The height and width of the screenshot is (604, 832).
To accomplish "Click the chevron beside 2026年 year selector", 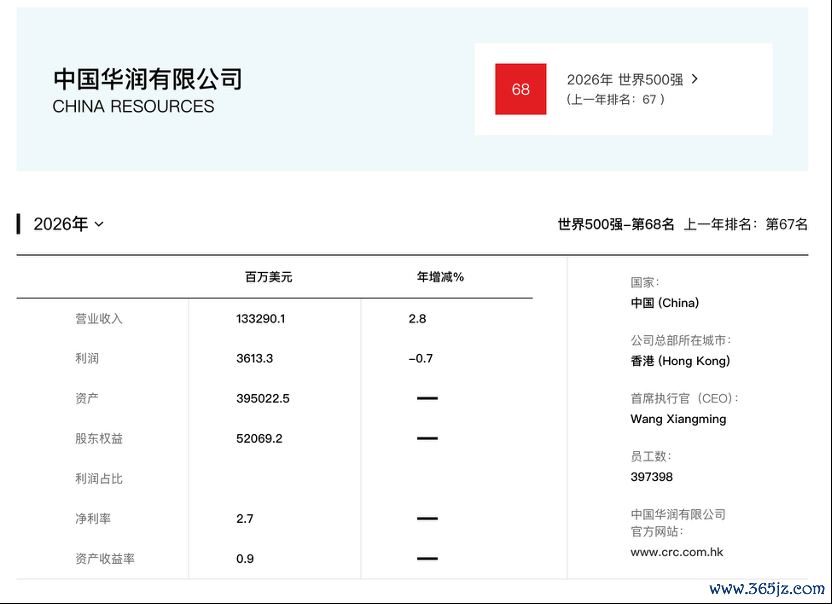I will [99, 225].
